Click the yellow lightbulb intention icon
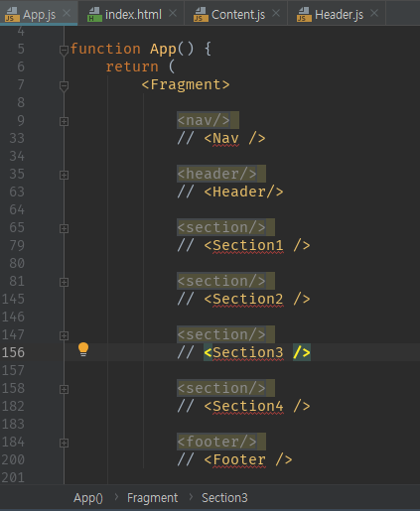Screen dimensions: 420x511 tap(83, 349)
